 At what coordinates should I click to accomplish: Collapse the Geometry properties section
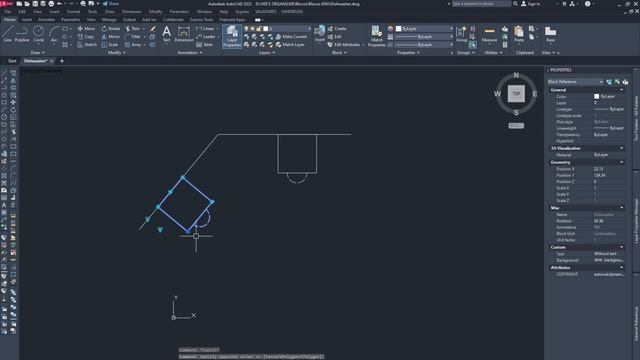pyautogui.click(x=622, y=162)
